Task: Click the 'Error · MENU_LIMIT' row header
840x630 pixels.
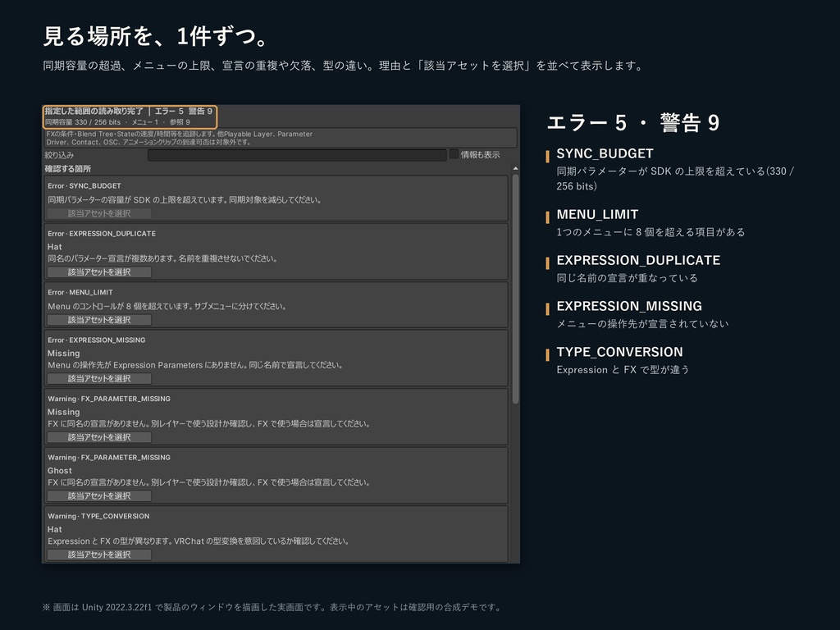Action: pos(80,293)
